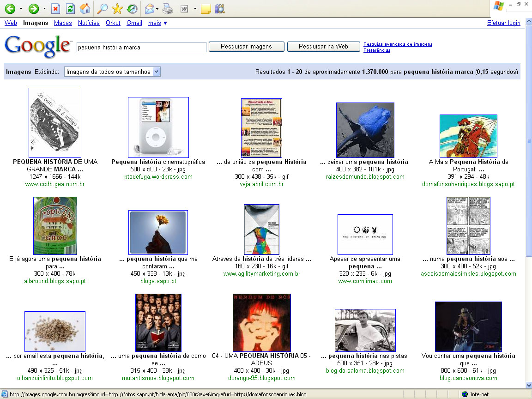Open the Notícias tab link
The height and width of the screenshot is (399, 532).
click(89, 23)
